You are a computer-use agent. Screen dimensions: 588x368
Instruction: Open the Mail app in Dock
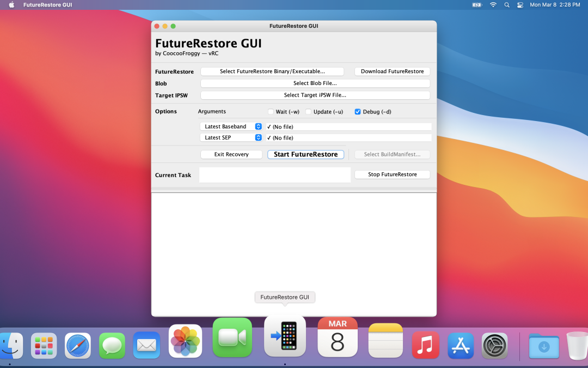point(146,346)
